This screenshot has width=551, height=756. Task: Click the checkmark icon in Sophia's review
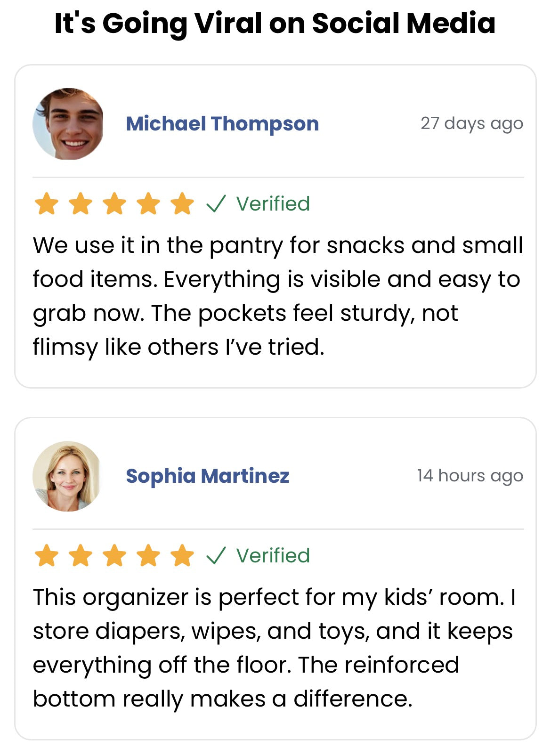click(x=216, y=555)
